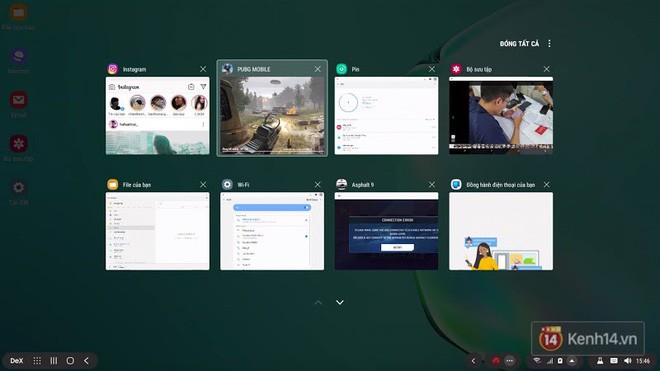660x371 pixels.
Task: Open the DeX apps grid icon
Action: 37,361
